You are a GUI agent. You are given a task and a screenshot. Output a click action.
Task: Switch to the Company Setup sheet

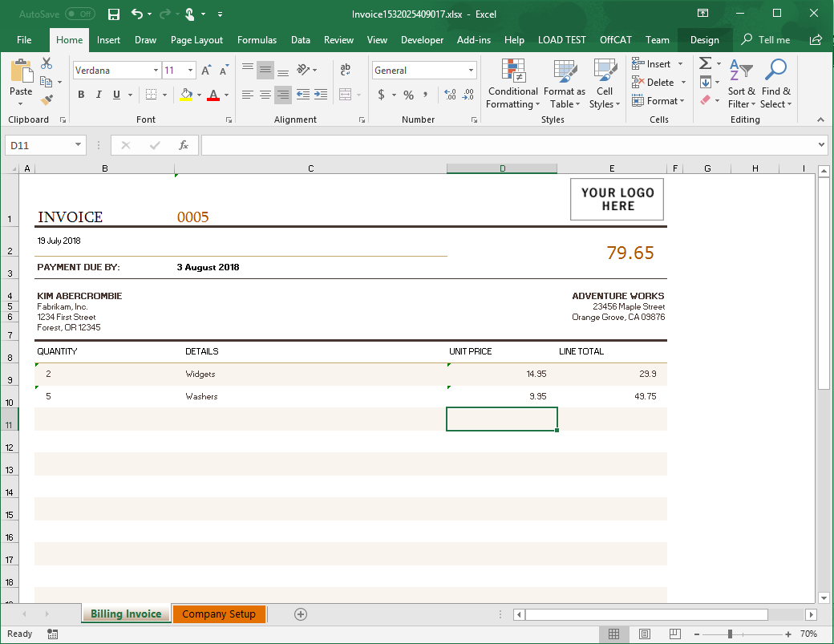tap(219, 614)
